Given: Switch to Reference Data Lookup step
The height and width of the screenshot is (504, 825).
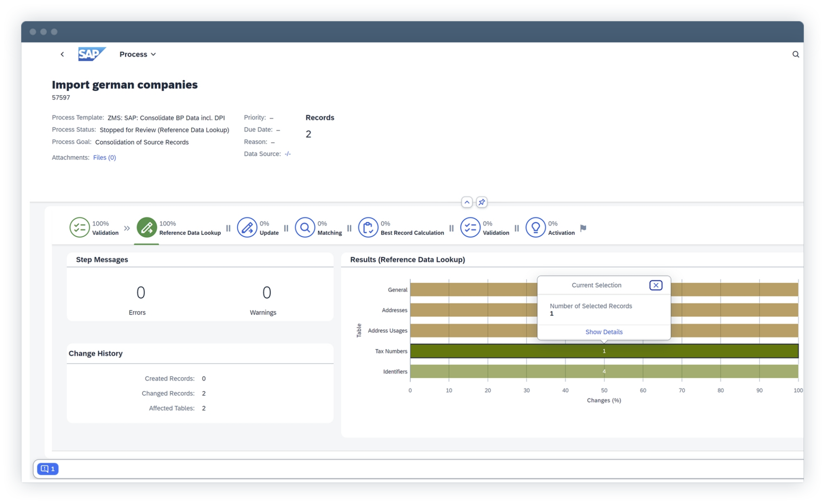Looking at the screenshot, I should coord(147,228).
